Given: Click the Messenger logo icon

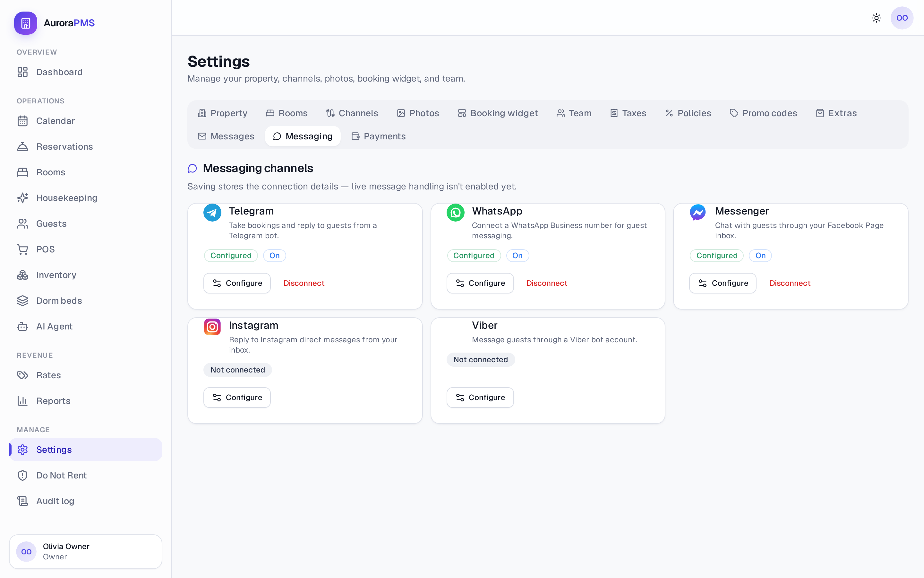Looking at the screenshot, I should point(698,213).
